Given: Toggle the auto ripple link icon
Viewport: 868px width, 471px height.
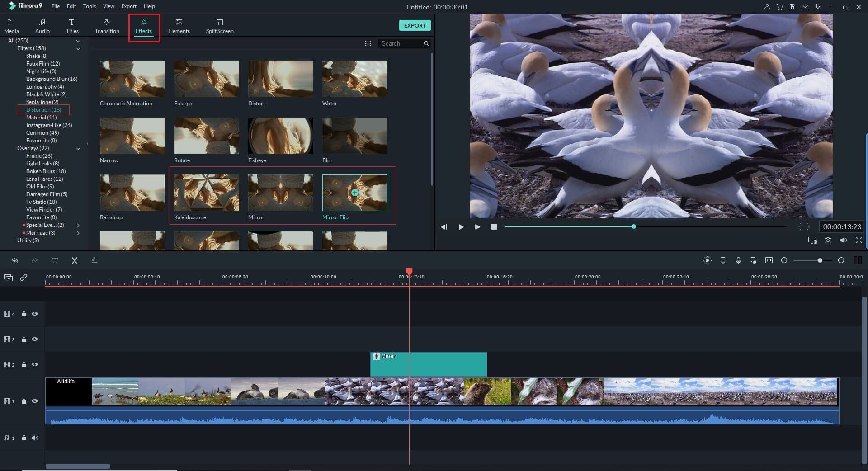Looking at the screenshot, I should tap(24, 278).
